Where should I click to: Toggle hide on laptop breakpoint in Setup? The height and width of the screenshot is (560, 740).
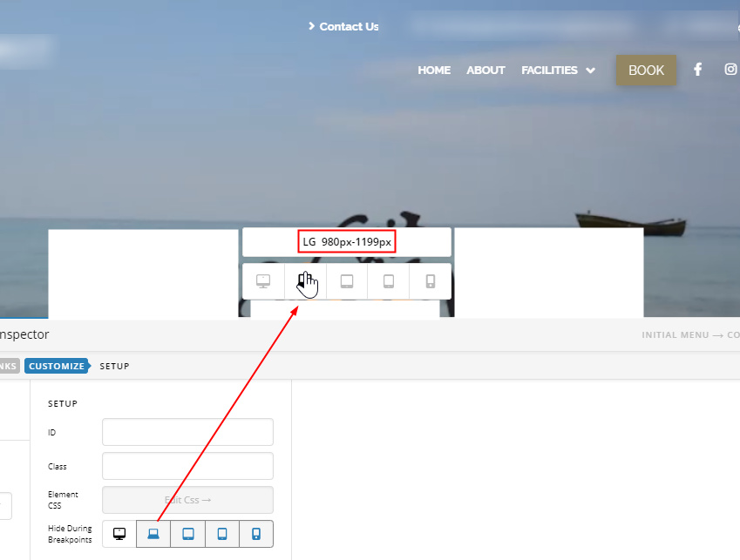pos(153,534)
